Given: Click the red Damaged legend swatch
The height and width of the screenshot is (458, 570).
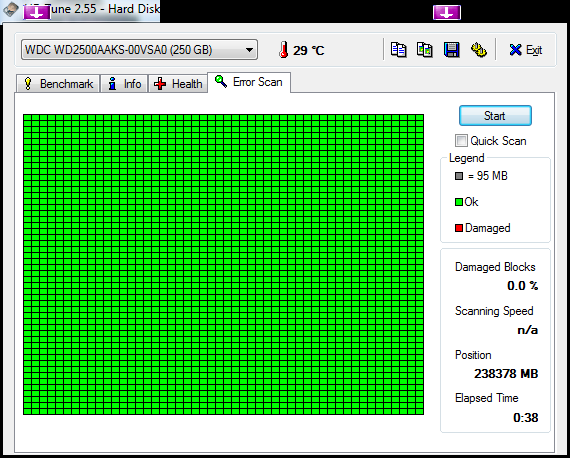Looking at the screenshot, I should (459, 228).
